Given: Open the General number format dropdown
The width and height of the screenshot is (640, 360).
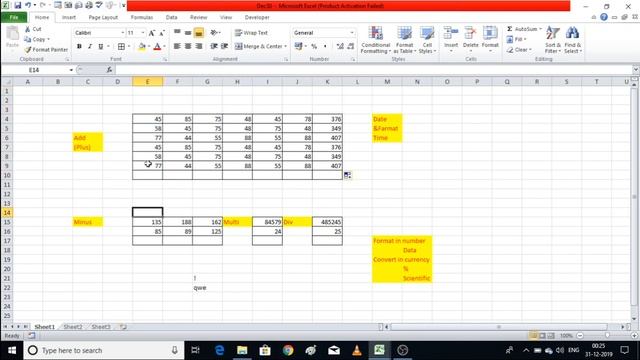Looking at the screenshot, I should pos(352,33).
